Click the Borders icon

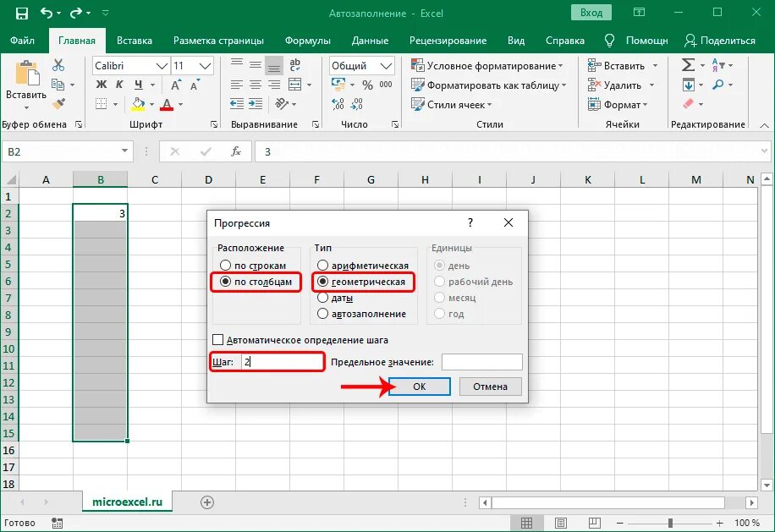(x=102, y=104)
